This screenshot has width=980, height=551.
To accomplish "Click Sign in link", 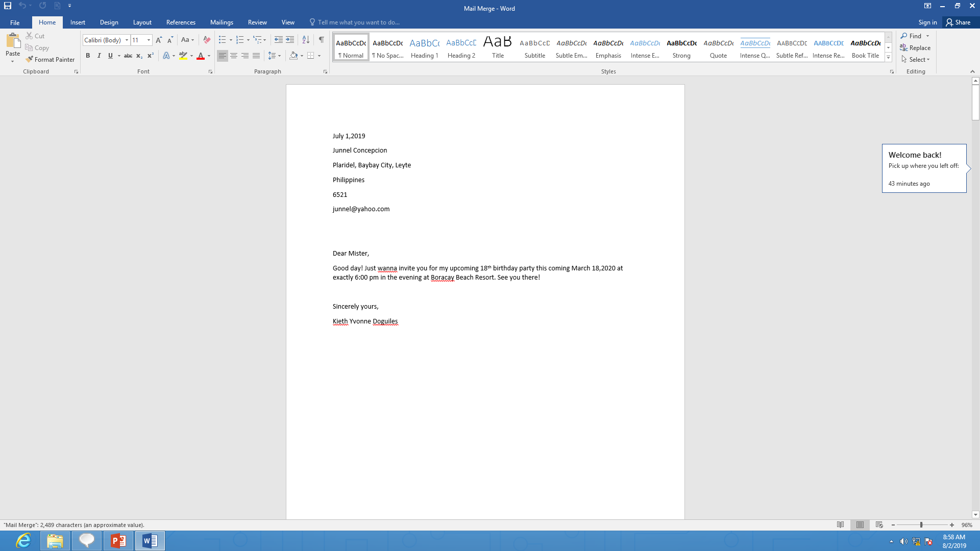I will click(x=927, y=22).
